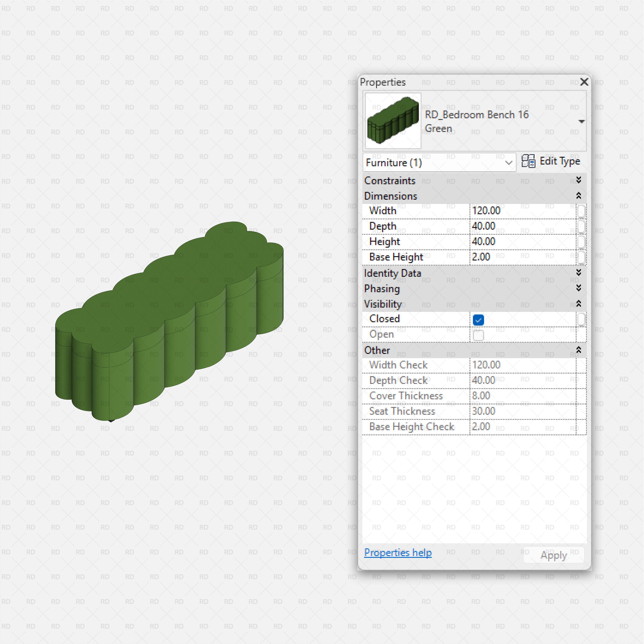
Task: Expand the Identity Data section
Action: pos(579,273)
